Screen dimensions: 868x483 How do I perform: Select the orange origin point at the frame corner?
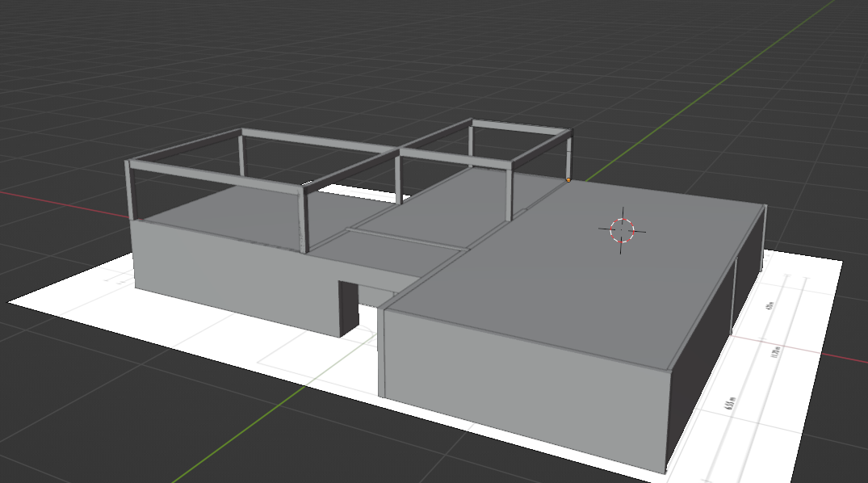(568, 180)
